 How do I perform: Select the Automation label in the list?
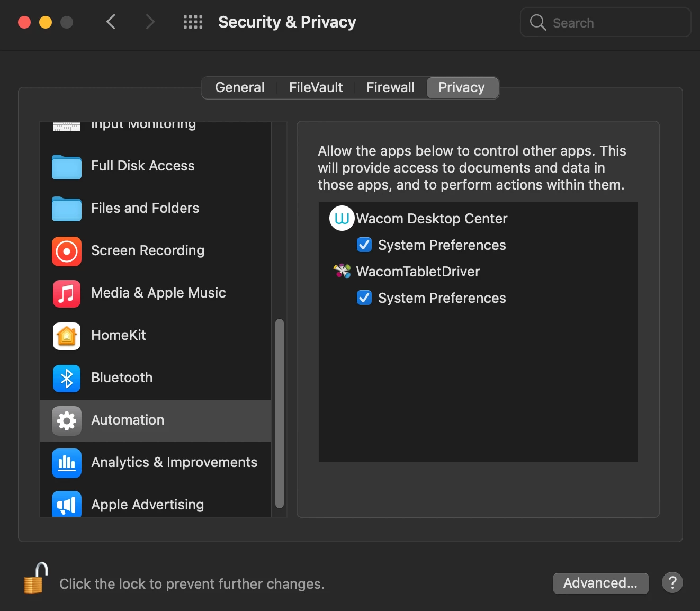(128, 420)
